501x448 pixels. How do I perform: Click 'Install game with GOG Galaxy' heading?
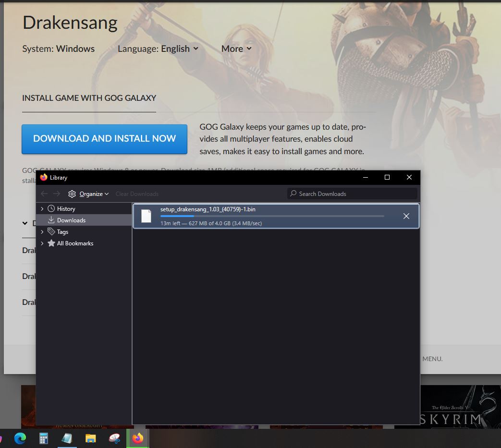(89, 98)
